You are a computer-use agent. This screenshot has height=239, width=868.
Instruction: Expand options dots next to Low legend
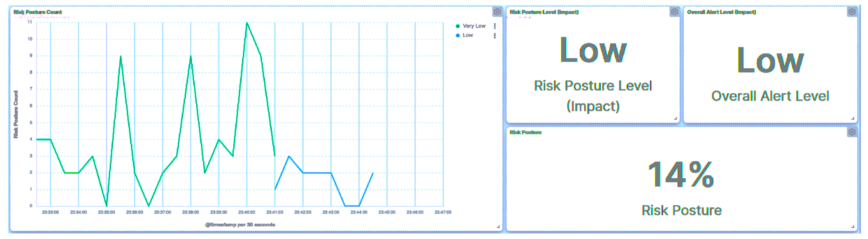pos(495,35)
